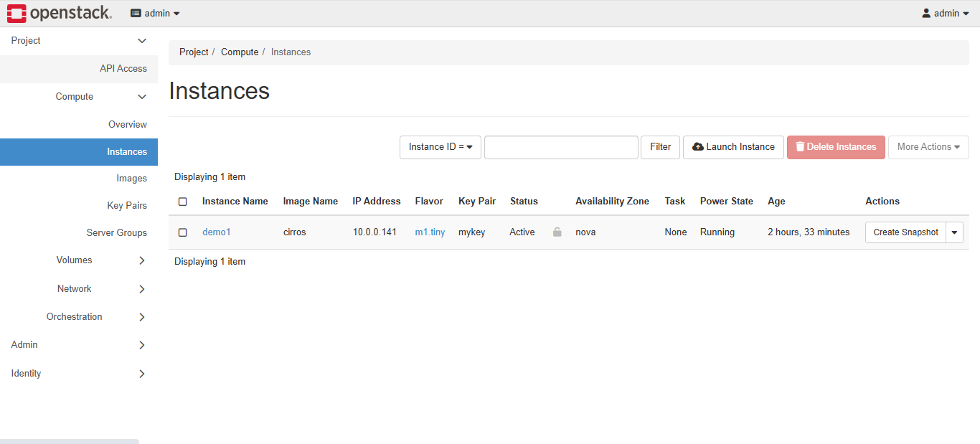This screenshot has width=980, height=444.
Task: Click the sidebar horizontal scrollbar
Action: click(70, 441)
